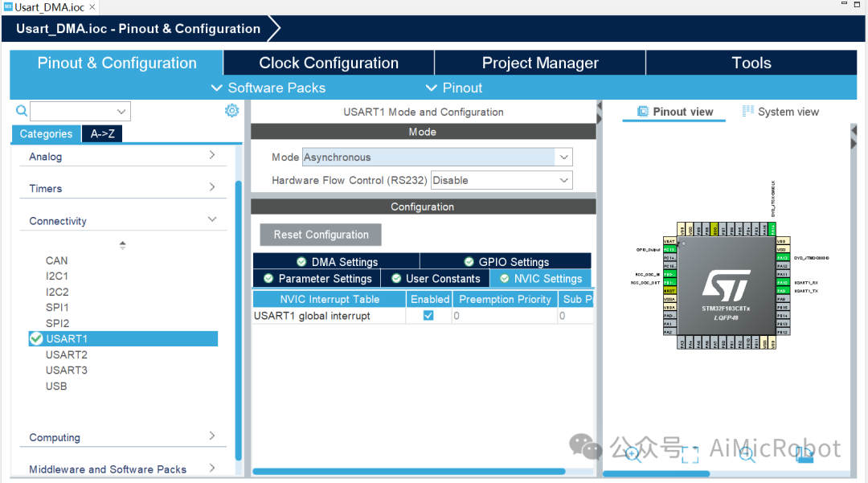The image size is (868, 483).
Task: Select the A->Z sorting tab
Action: pos(102,133)
